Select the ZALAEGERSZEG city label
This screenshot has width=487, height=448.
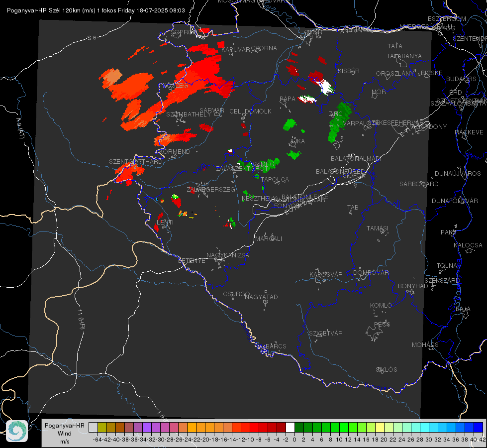(211, 189)
